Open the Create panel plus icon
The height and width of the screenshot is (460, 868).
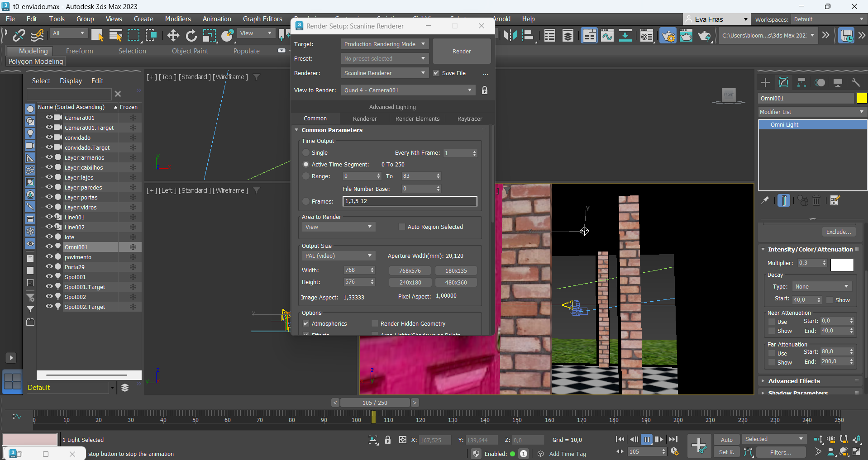(x=765, y=82)
